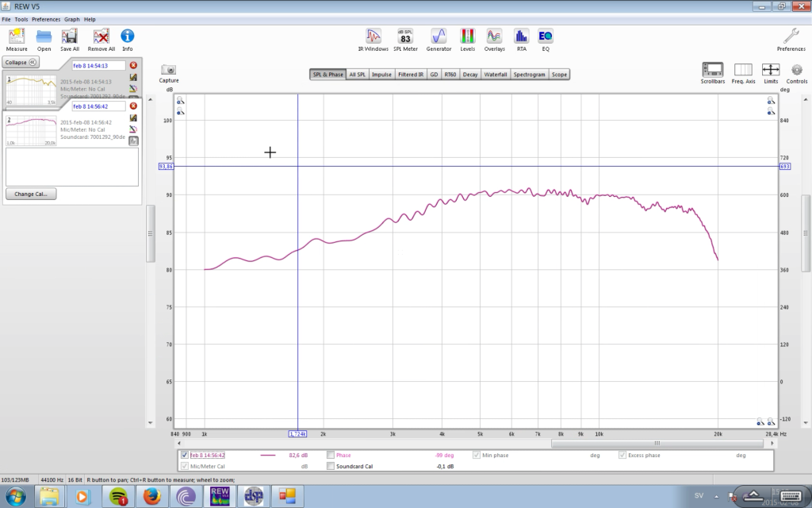812x508 pixels.
Task: Click measurement list scroll down arrow
Action: pos(150,422)
